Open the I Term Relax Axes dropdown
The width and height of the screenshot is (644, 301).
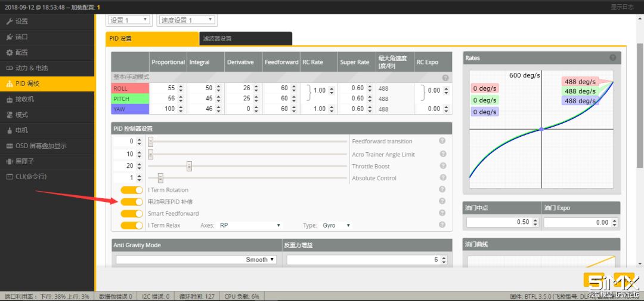coord(250,226)
